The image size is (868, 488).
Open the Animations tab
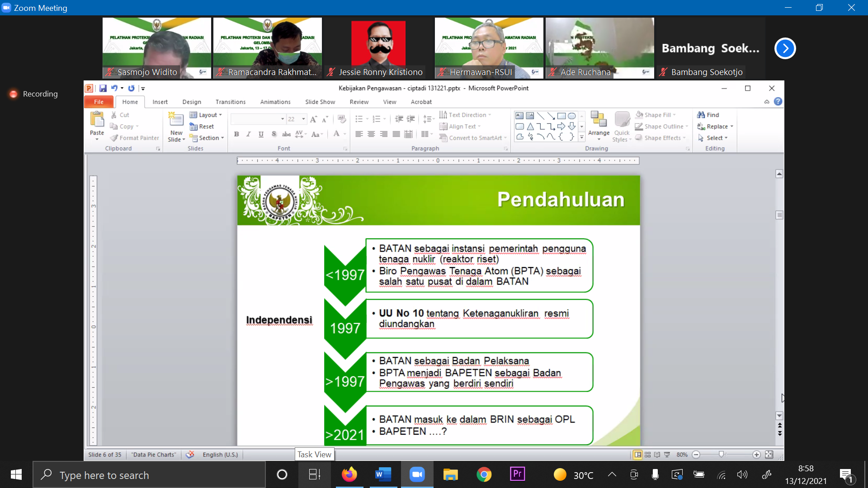tap(275, 102)
